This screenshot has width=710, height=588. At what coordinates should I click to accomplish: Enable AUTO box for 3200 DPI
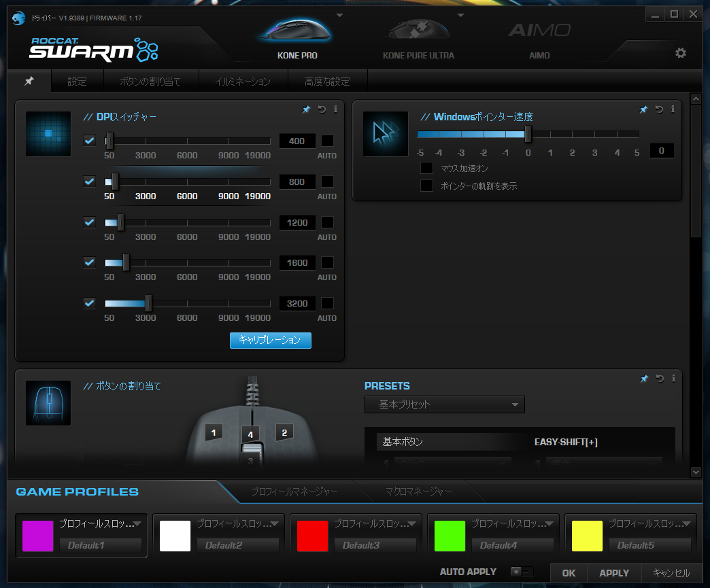(327, 303)
